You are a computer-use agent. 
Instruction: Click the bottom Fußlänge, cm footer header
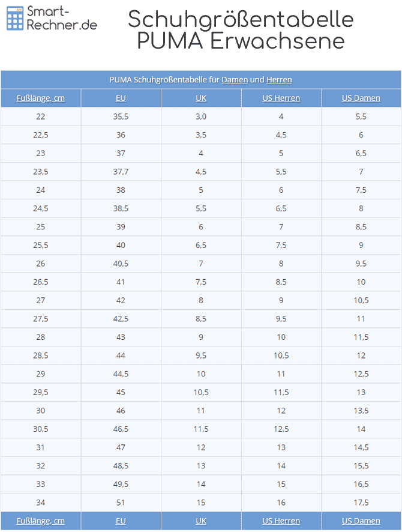click(41, 521)
